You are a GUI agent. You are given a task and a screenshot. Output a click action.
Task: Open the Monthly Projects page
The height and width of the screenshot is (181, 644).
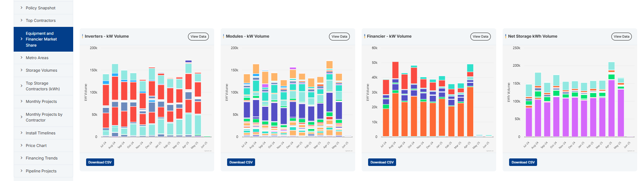click(41, 101)
